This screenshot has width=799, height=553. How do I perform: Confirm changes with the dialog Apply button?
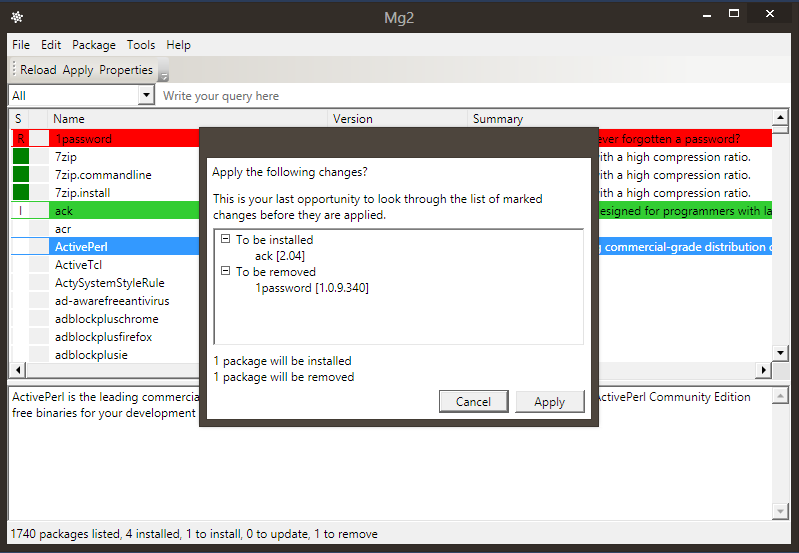point(549,402)
